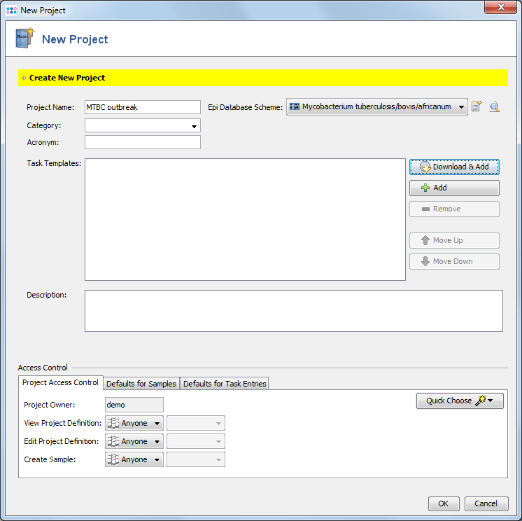Close the New Project window
The height and width of the screenshot is (521, 522).
[x=500, y=7]
